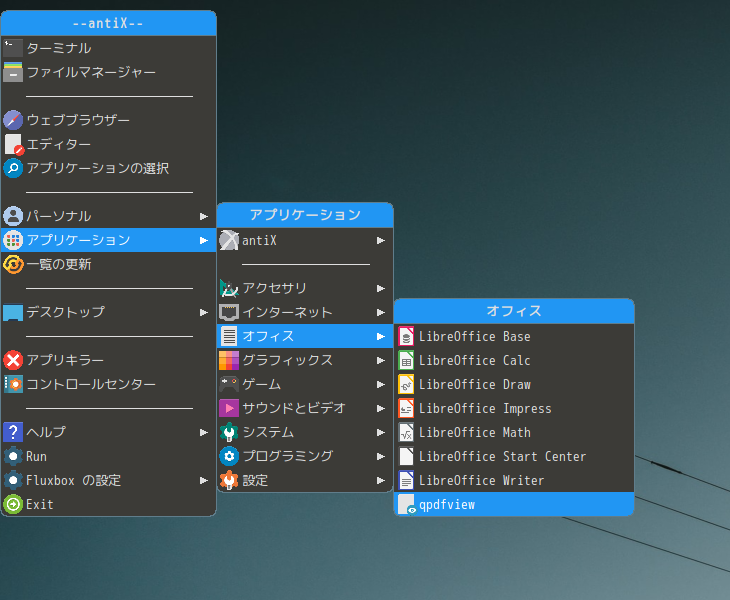Click the red X app killer icon

point(13,360)
